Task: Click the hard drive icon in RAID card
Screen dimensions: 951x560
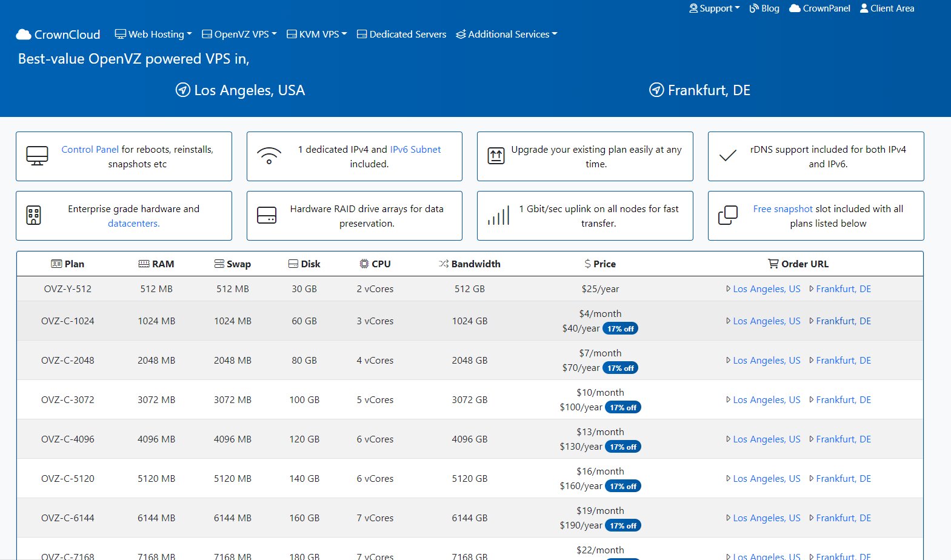Action: 267,215
